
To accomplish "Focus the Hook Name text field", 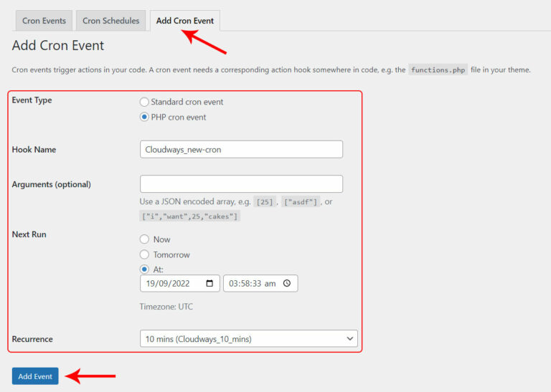I will [241, 149].
